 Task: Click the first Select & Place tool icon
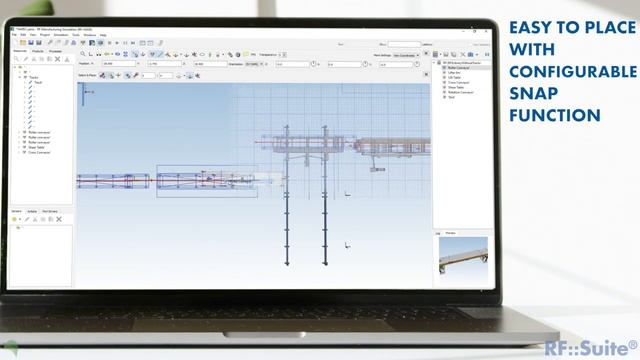[x=102, y=76]
